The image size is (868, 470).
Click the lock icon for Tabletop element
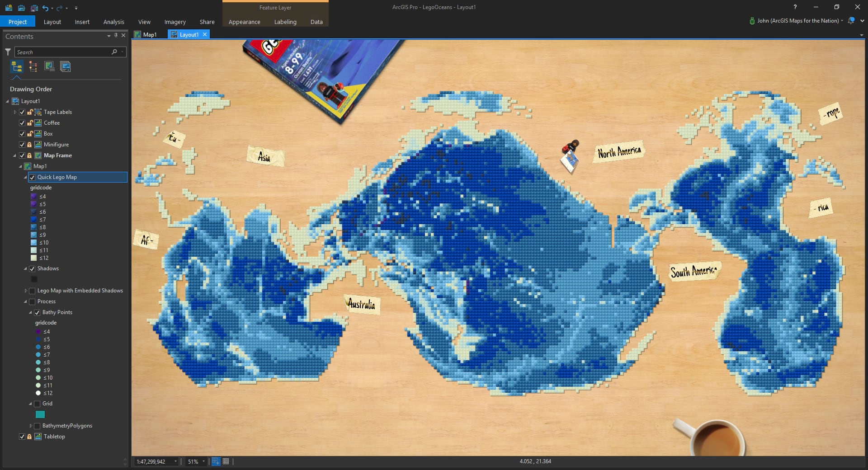coord(29,436)
